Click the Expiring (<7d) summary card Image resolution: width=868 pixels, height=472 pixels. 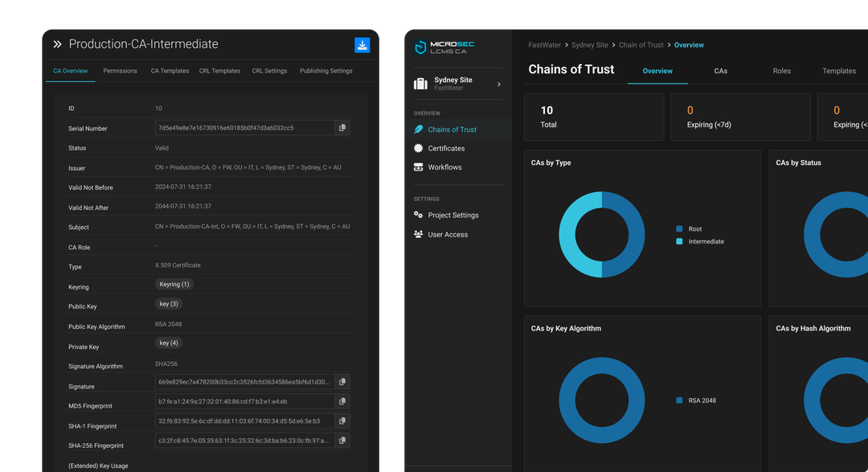(x=741, y=117)
